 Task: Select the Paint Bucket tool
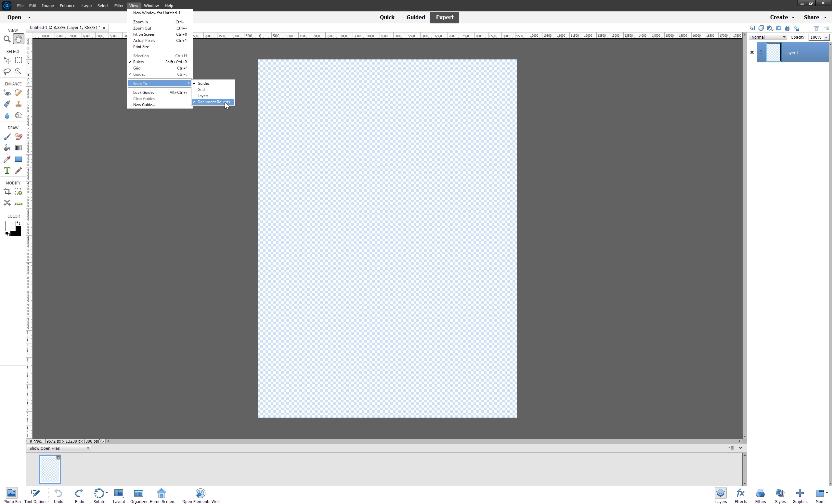[7, 148]
